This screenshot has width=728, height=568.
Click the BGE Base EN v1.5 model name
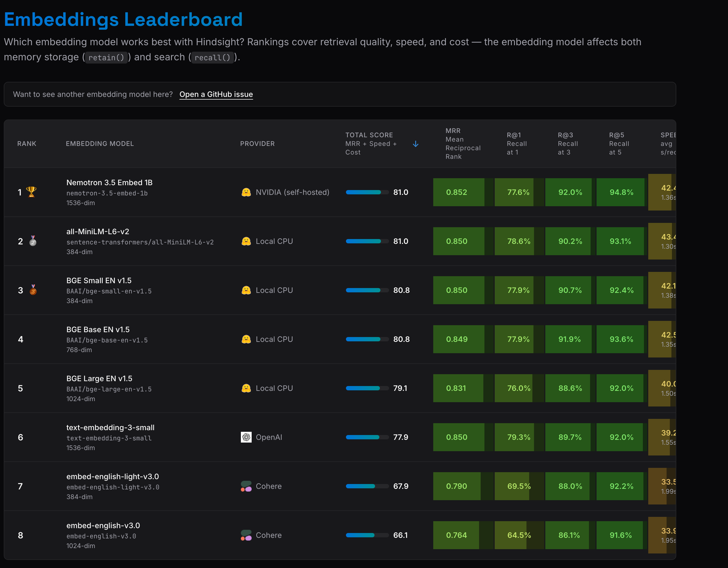coord(98,329)
